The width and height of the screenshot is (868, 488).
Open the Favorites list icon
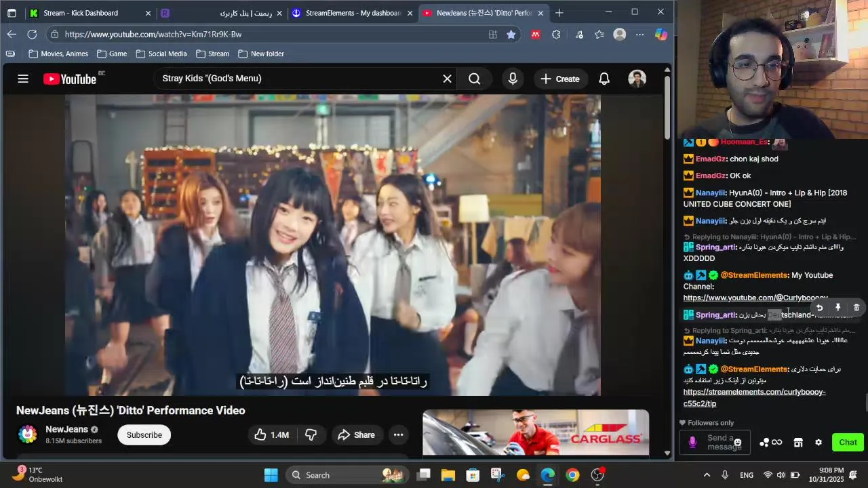[599, 34]
